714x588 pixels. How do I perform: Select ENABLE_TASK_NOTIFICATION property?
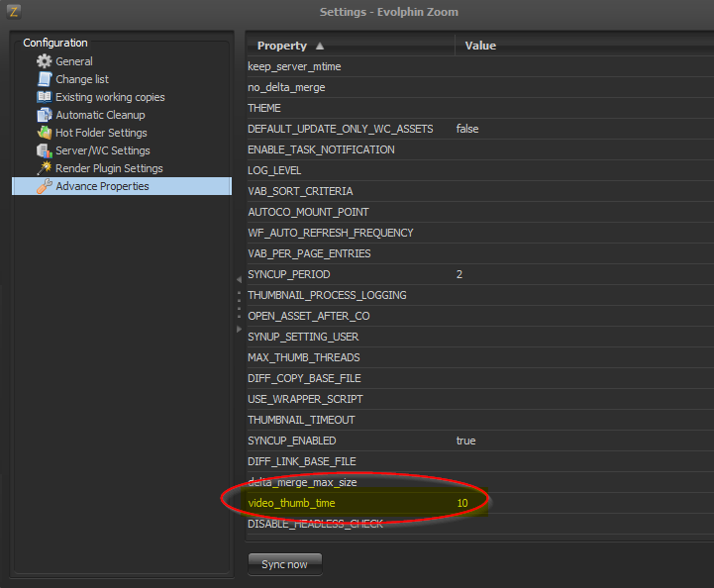(x=321, y=149)
